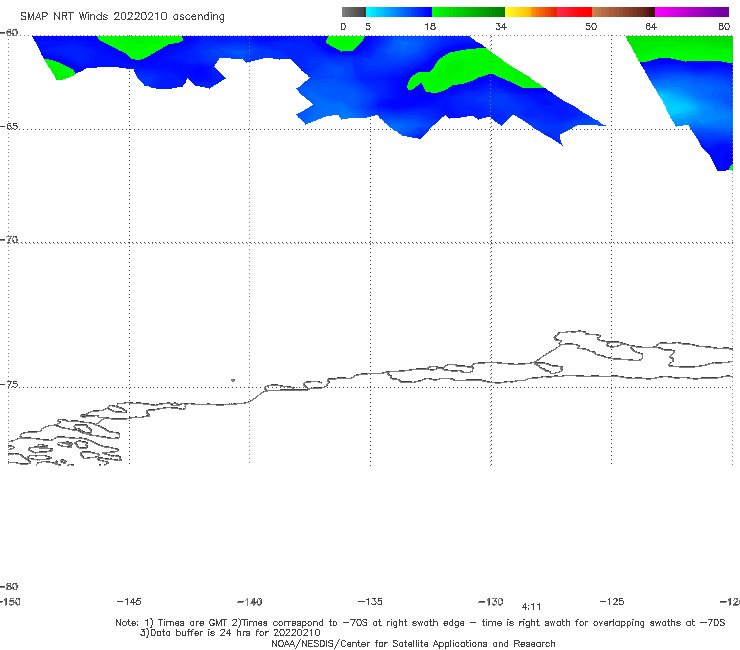
Task: Click the brown 50-64 segment of color bar
Action: click(x=623, y=12)
